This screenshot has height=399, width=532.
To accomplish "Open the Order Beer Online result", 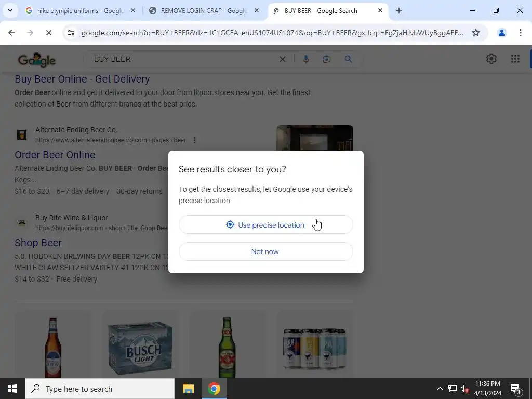I will 55,155.
